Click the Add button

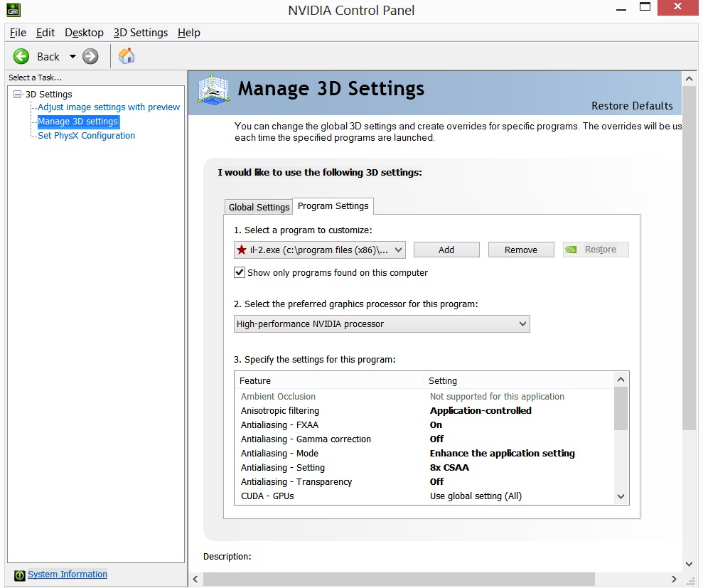(446, 250)
